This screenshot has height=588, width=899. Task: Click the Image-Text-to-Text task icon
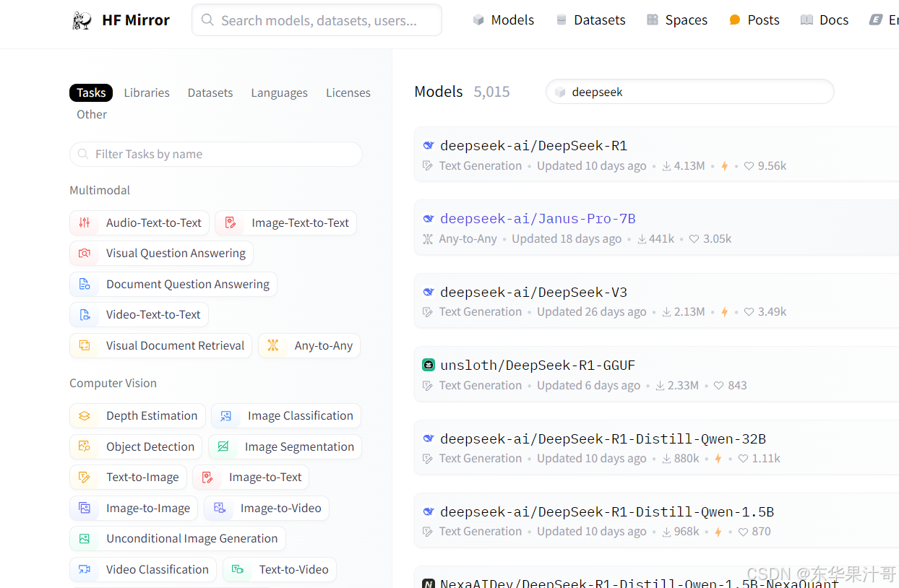coord(230,222)
